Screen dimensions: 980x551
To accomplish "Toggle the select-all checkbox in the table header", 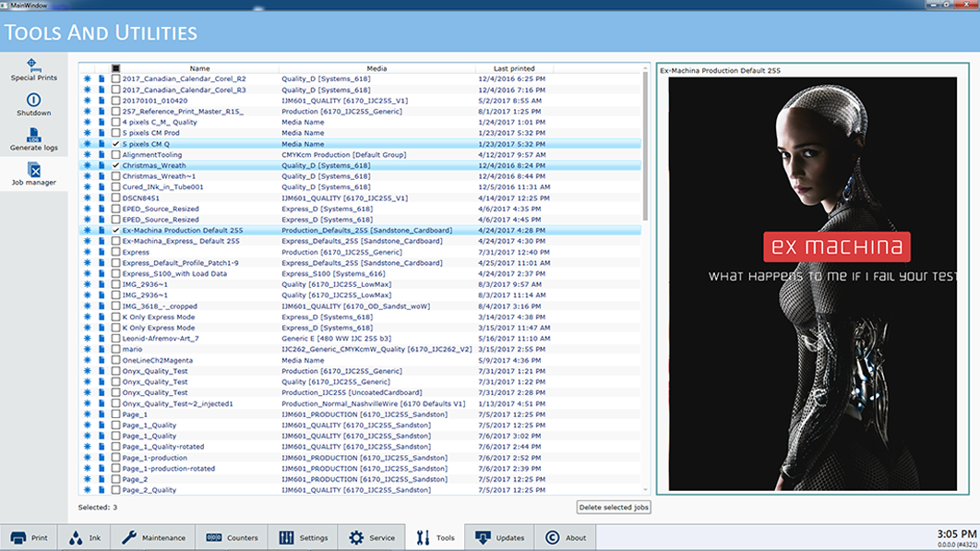I will tap(115, 68).
